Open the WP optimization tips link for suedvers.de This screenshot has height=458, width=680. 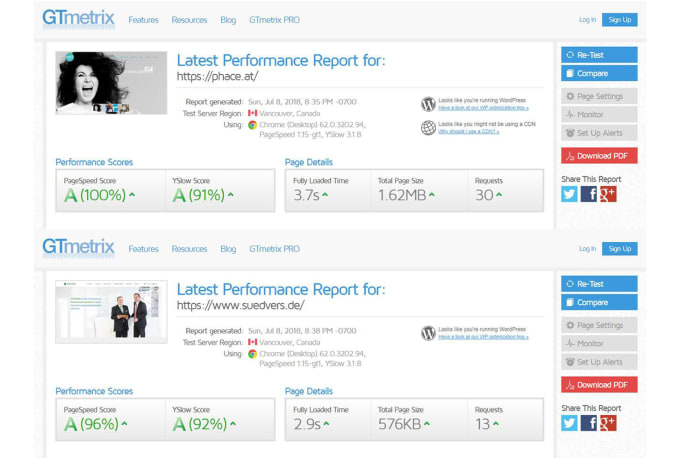point(483,337)
